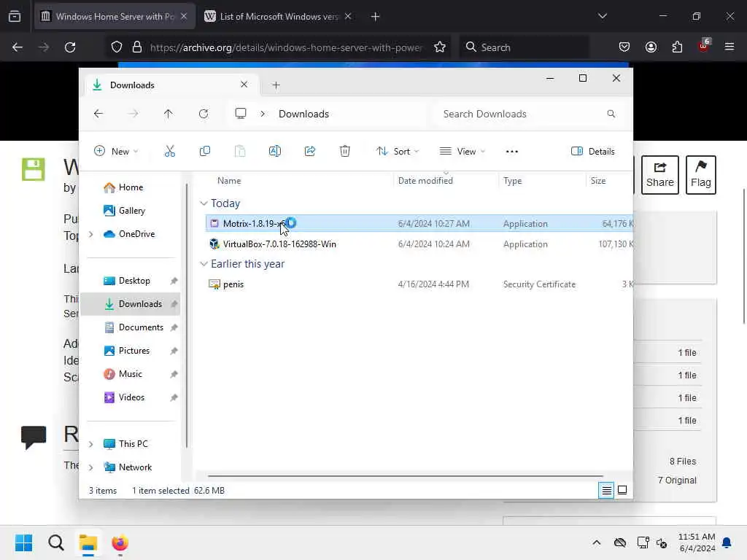Expand the Network tree node
Screen dimensions: 747x560
click(x=91, y=467)
